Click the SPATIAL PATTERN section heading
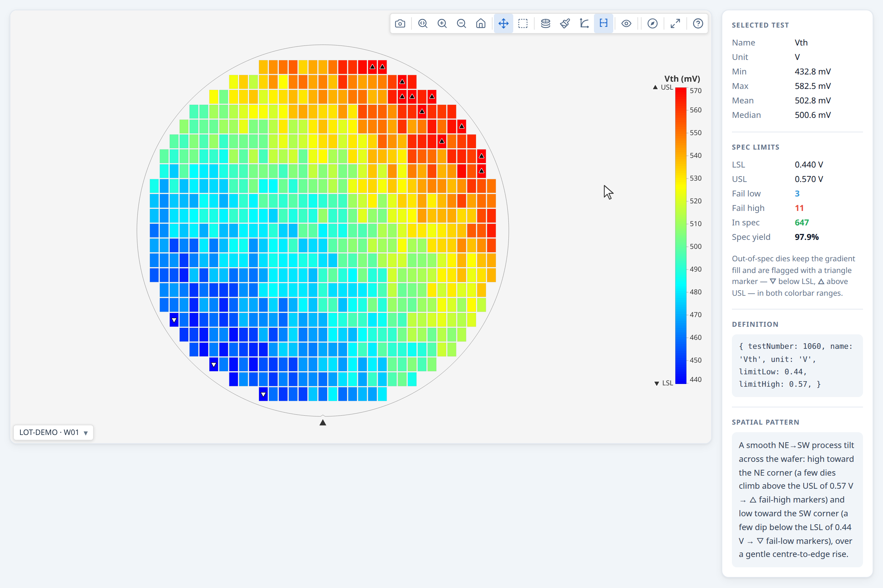883x588 pixels. pos(765,422)
